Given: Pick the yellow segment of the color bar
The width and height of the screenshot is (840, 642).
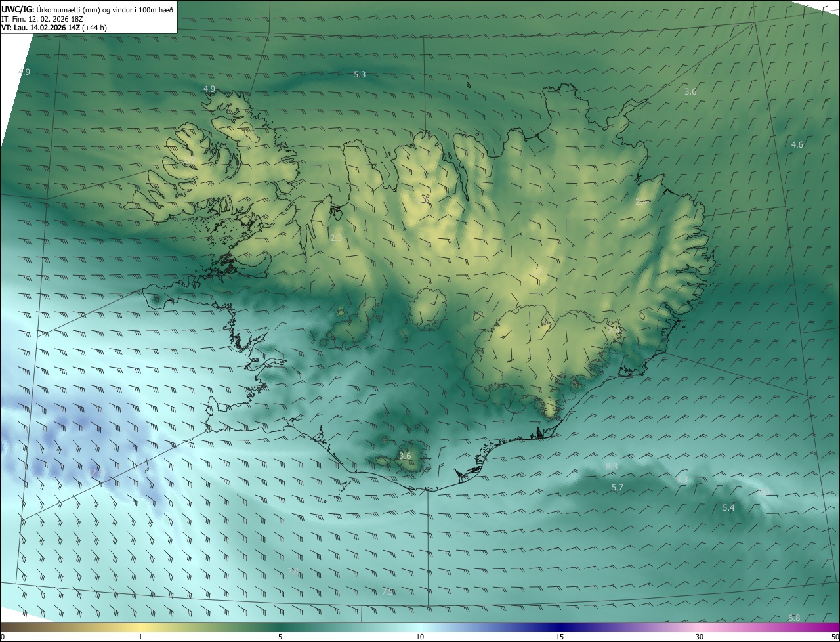Looking at the screenshot, I should 141,627.
